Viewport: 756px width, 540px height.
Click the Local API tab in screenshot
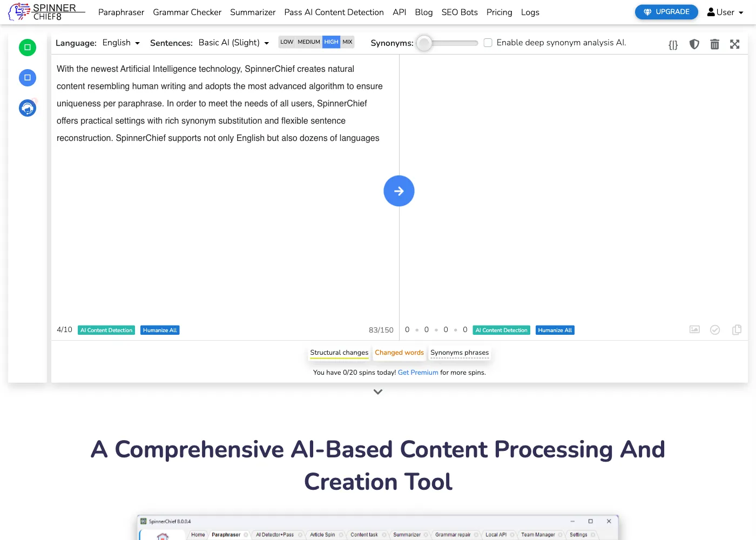(496, 535)
